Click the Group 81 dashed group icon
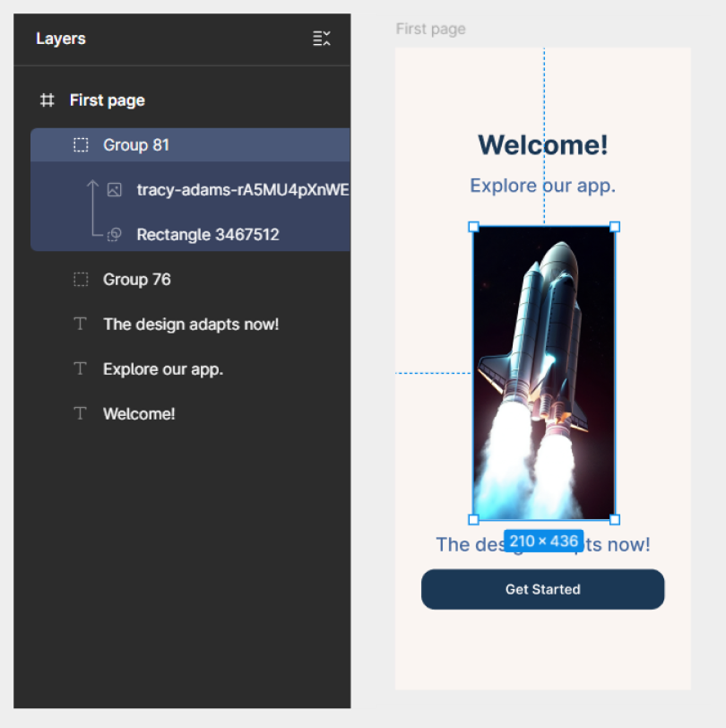Image resolution: width=726 pixels, height=728 pixels. [x=81, y=145]
